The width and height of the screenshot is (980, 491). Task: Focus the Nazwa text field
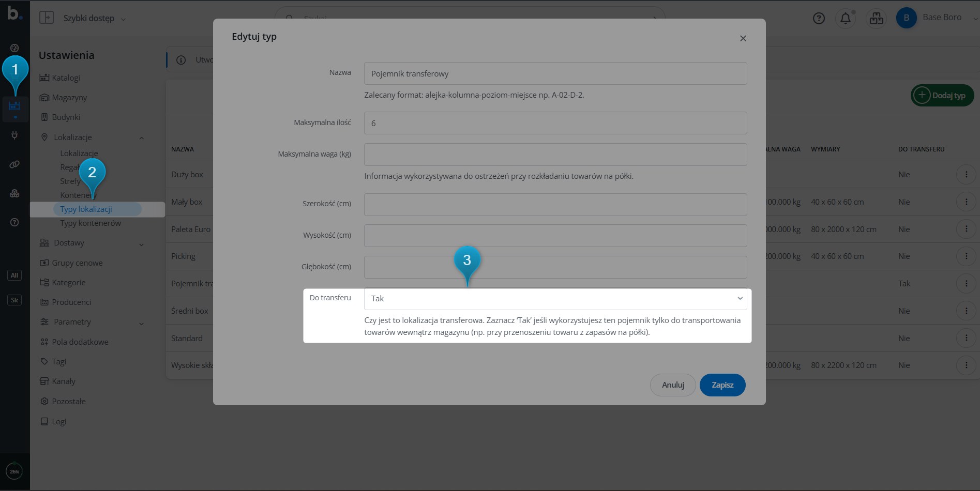[555, 73]
